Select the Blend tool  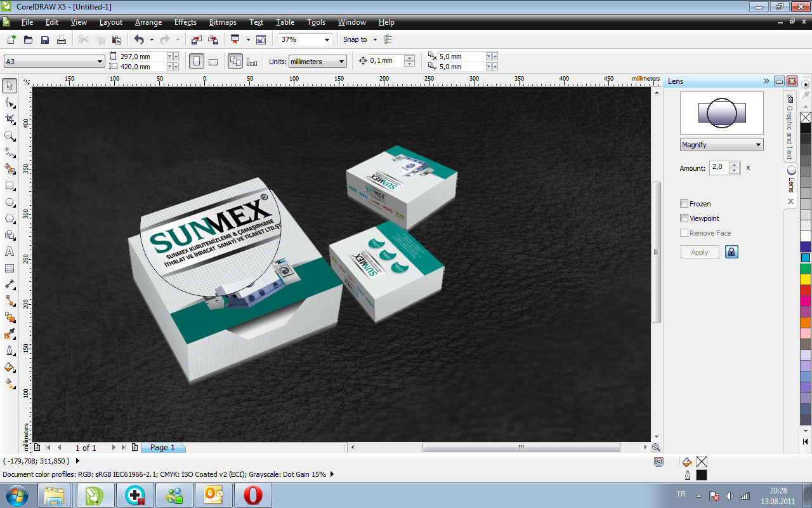(10, 317)
